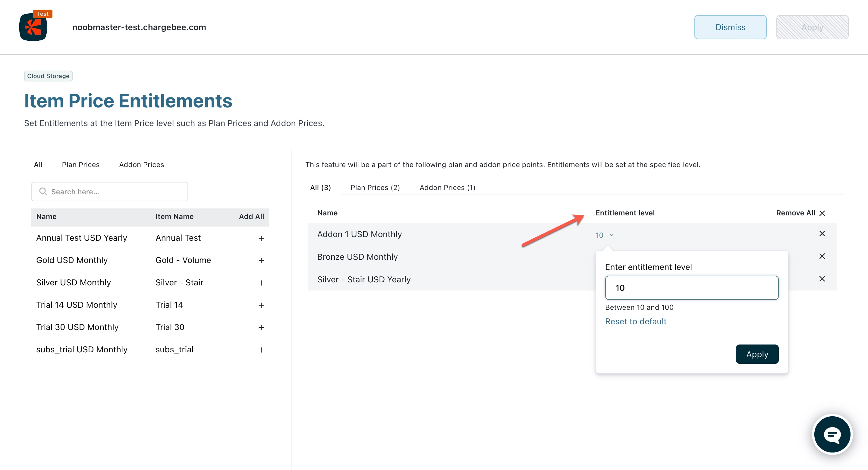Screen dimensions: 868x470
Task: Add Trial 14 USD Monthly via plus
Action: click(261, 305)
